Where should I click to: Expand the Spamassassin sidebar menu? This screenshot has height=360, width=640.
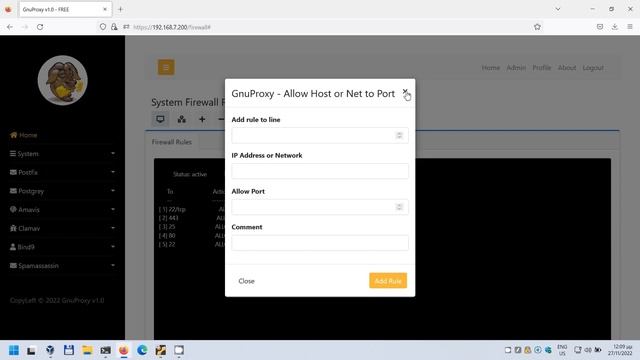point(62,266)
